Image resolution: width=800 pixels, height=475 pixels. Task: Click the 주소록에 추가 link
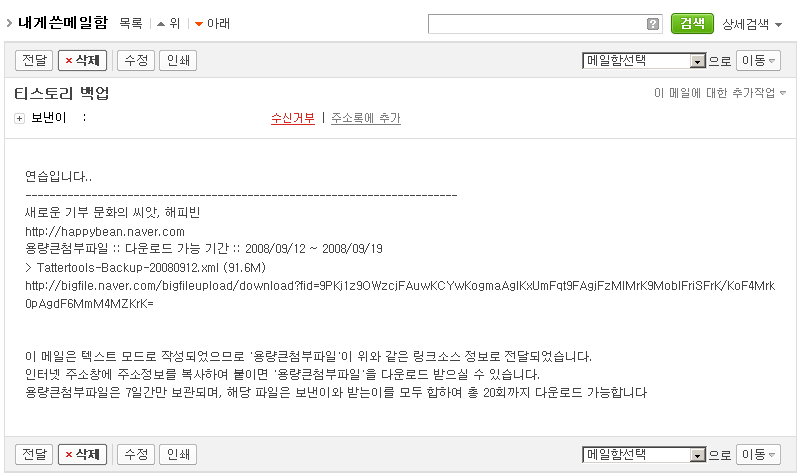click(x=366, y=118)
